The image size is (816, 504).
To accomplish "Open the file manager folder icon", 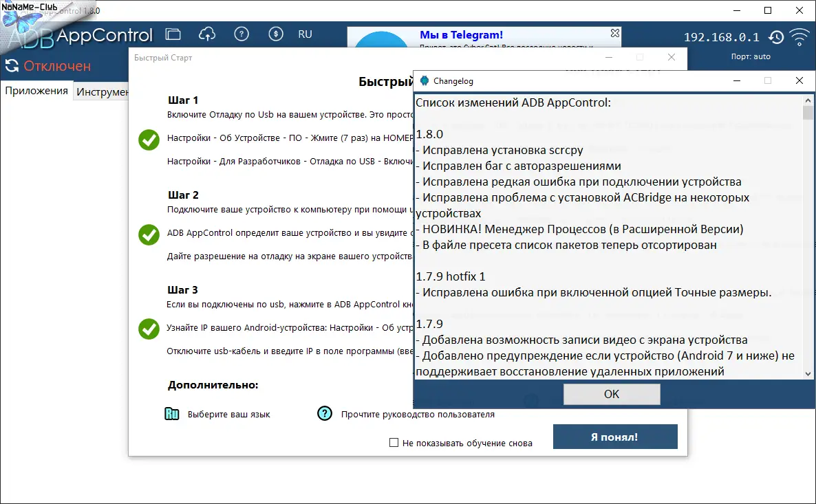I will (x=173, y=34).
